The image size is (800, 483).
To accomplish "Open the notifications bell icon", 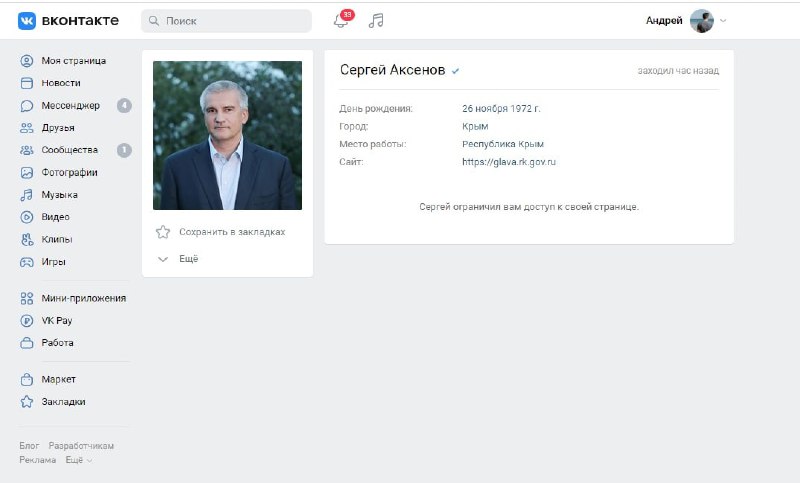I will point(340,21).
